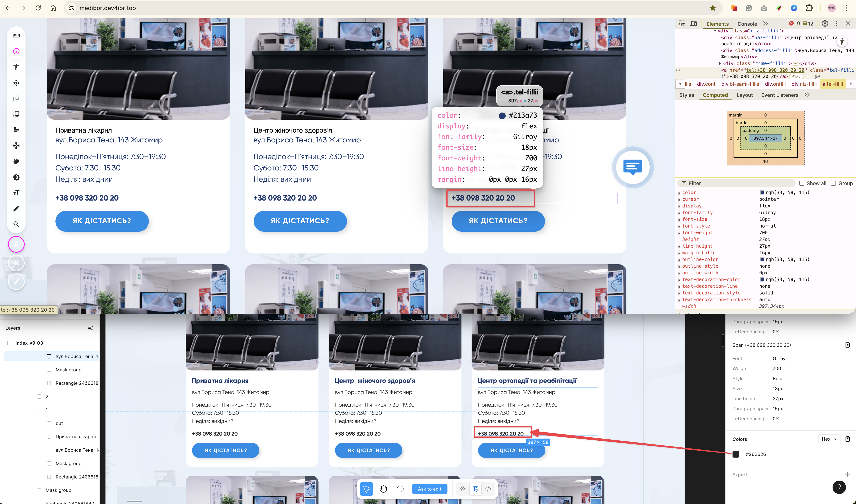Expand the font-family computed property
Screen dimensions: 856x504
pos(679,213)
